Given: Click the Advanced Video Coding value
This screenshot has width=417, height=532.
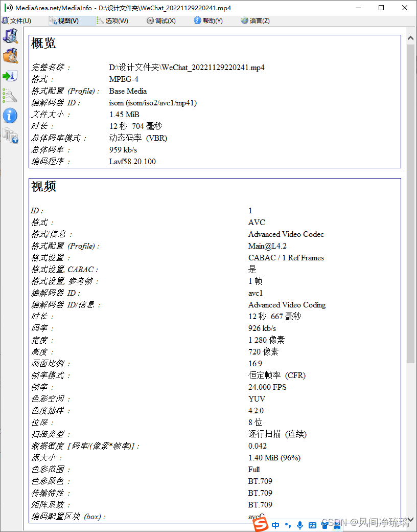Looking at the screenshot, I should pyautogui.click(x=287, y=305).
